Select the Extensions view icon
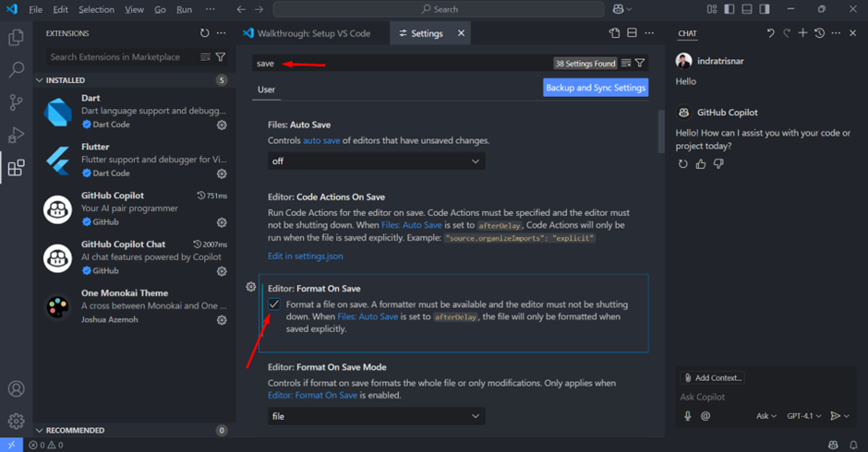The image size is (868, 452). [x=16, y=167]
